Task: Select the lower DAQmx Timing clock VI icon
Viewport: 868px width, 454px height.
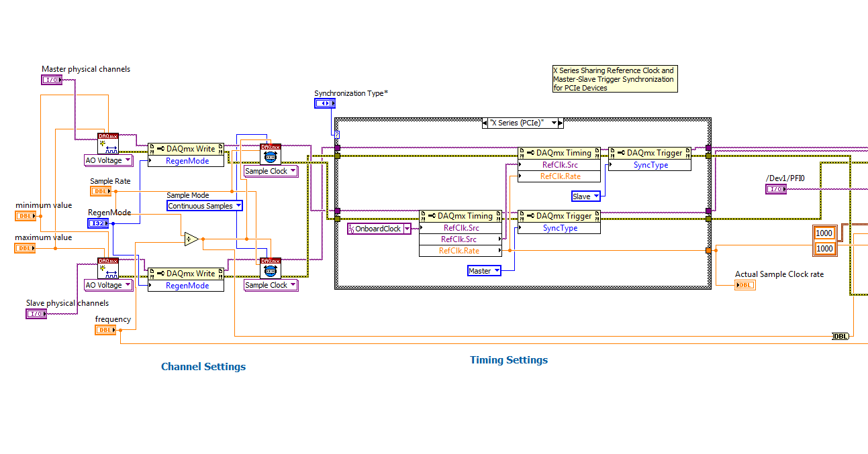Action: click(271, 268)
